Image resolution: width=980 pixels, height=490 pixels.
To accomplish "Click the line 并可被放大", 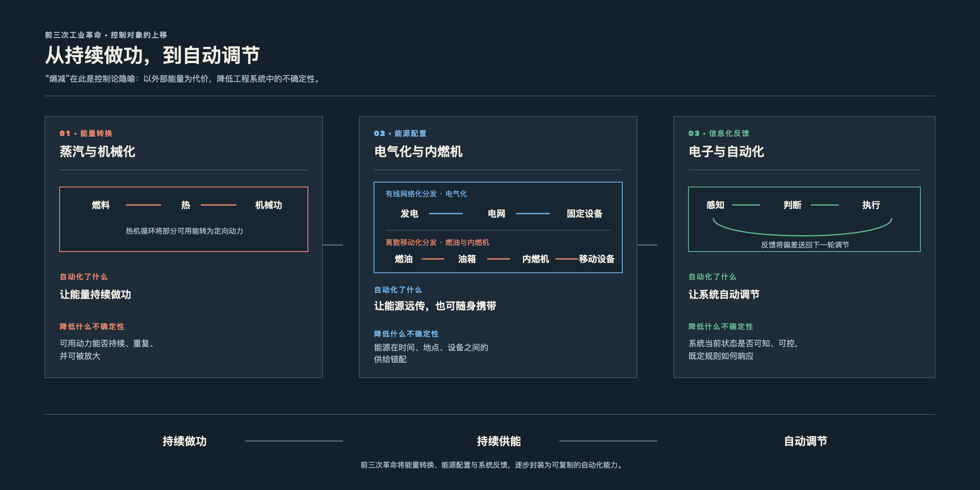I will click(80, 356).
